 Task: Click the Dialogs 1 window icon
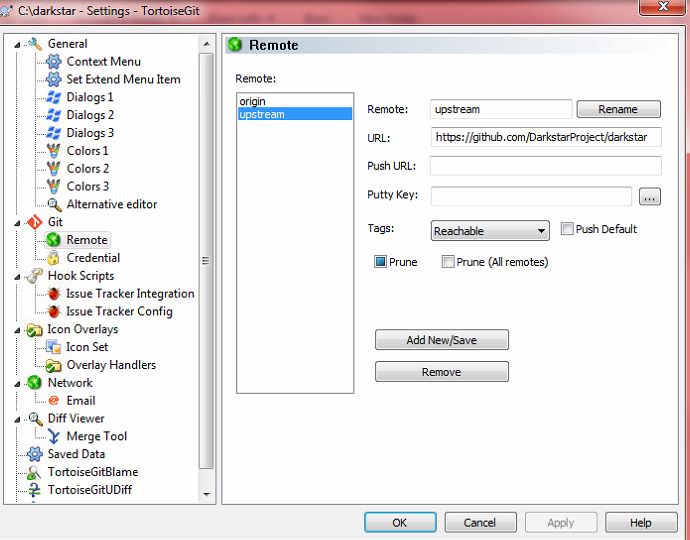point(54,97)
